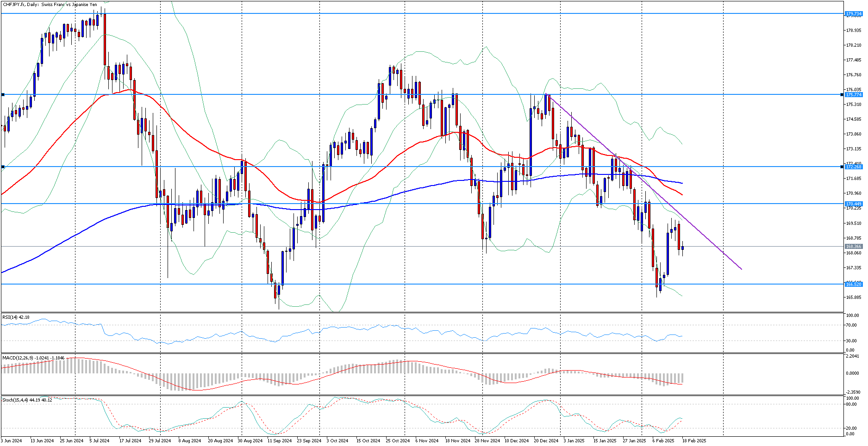The image size is (868, 446).
Task: Click the 8 Aug 2024 date label
Action: pyautogui.click(x=189, y=441)
